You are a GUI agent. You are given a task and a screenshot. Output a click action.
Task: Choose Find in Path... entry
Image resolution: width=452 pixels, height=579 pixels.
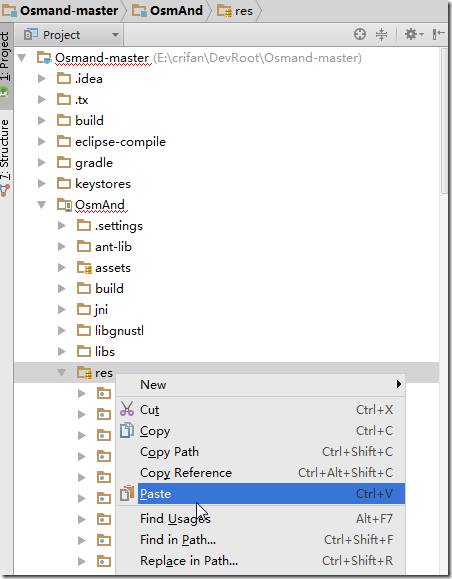260,540
